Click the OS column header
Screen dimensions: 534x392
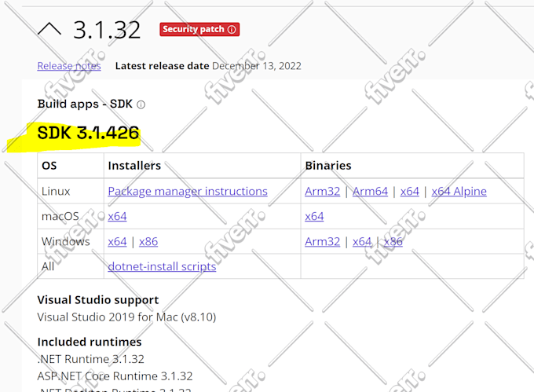[x=49, y=166]
